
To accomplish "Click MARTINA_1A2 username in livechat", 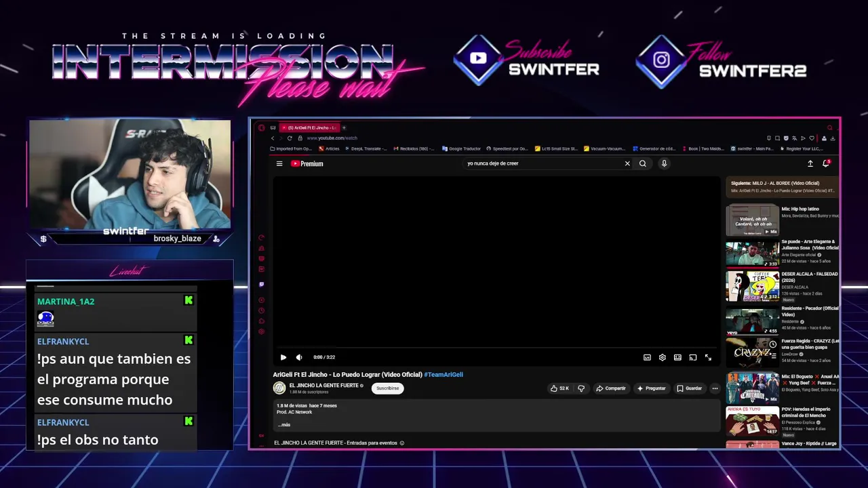I will click(66, 302).
